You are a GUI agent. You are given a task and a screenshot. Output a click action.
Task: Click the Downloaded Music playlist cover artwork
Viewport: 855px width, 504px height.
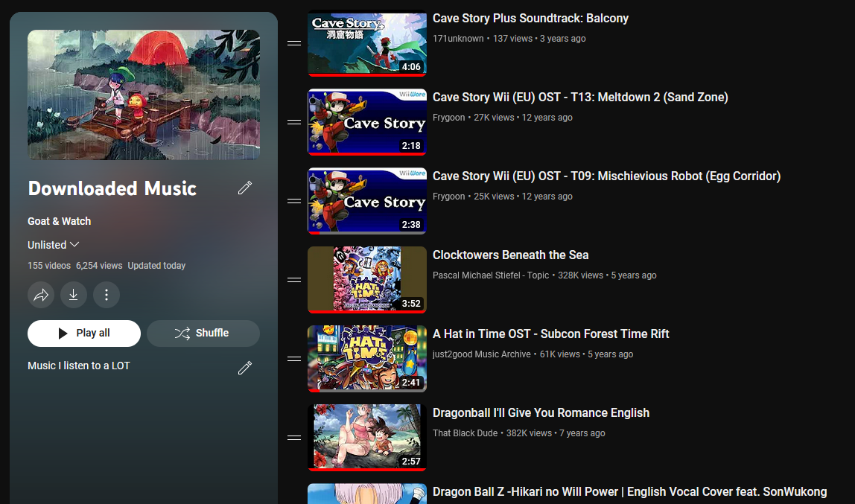[x=144, y=95]
